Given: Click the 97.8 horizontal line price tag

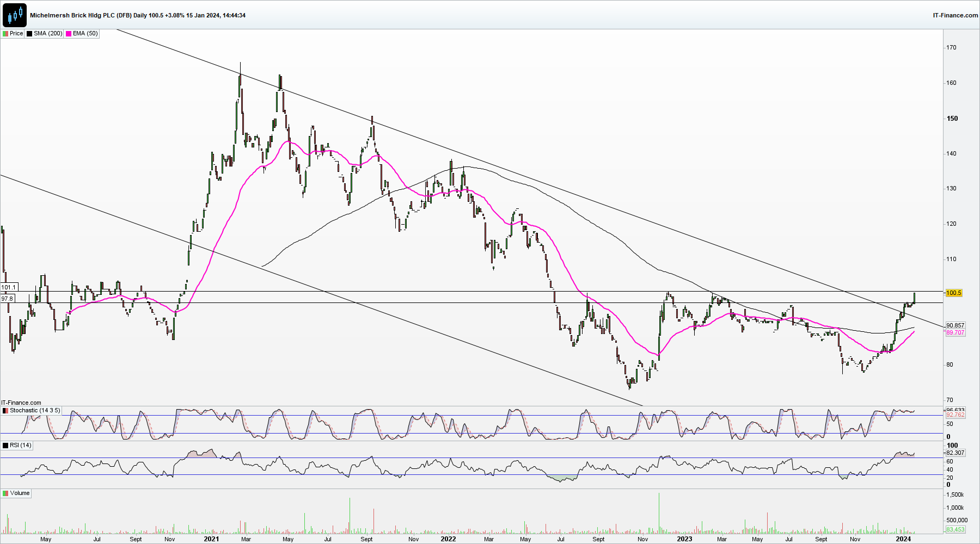Looking at the screenshot, I should pyautogui.click(x=7, y=299).
